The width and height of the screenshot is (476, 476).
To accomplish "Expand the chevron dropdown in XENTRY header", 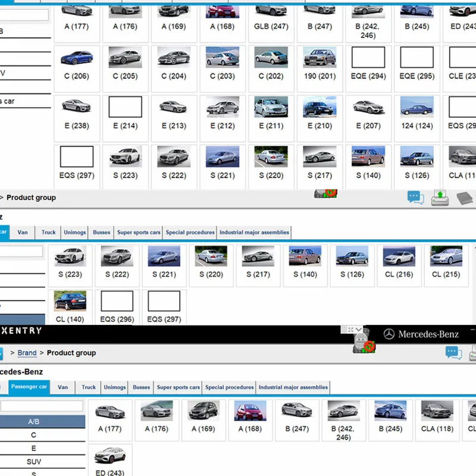I will pyautogui.click(x=359, y=330).
